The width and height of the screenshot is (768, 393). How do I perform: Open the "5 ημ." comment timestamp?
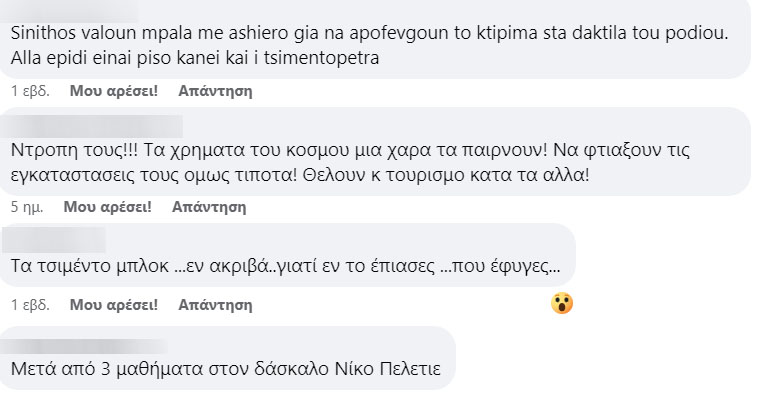(27, 207)
